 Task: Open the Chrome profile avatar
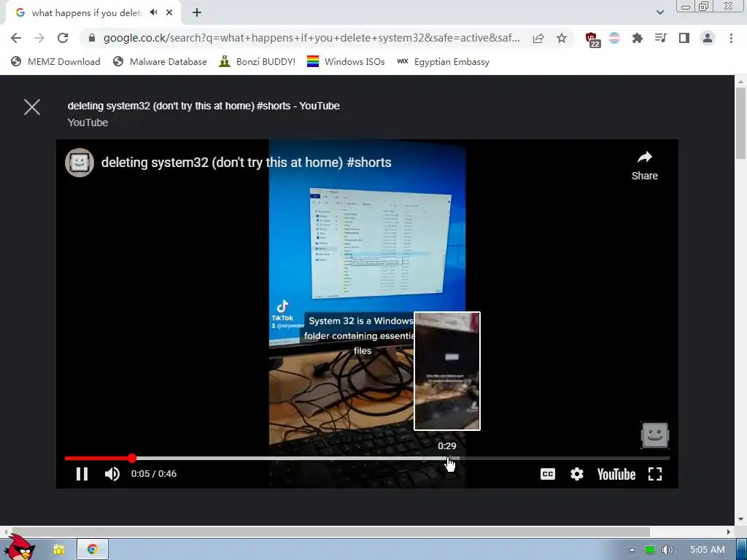pos(708,38)
